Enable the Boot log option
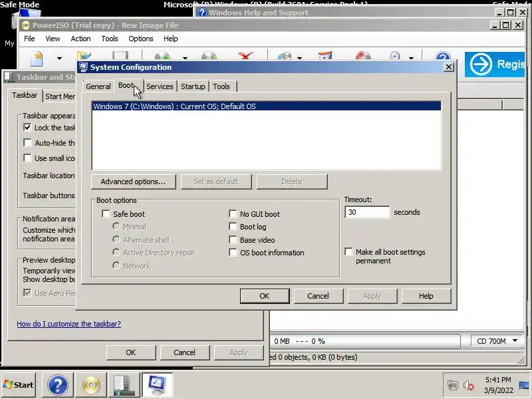The height and width of the screenshot is (399, 532). tap(233, 227)
